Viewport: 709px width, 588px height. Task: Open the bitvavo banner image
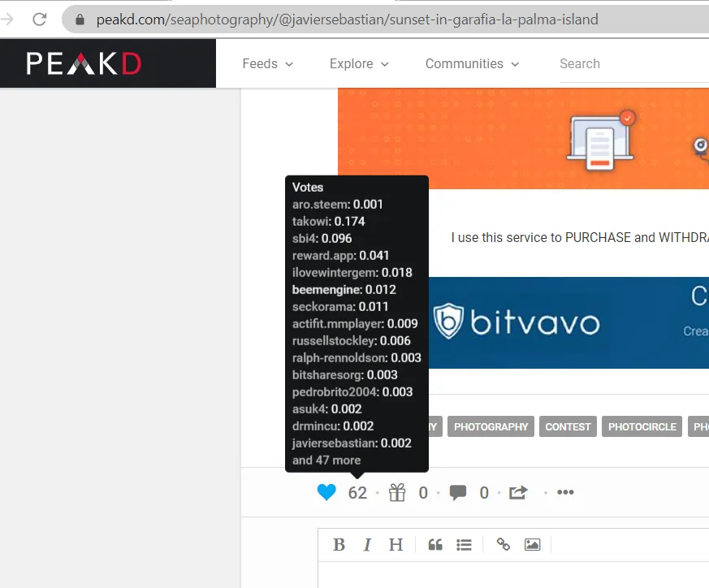click(568, 323)
